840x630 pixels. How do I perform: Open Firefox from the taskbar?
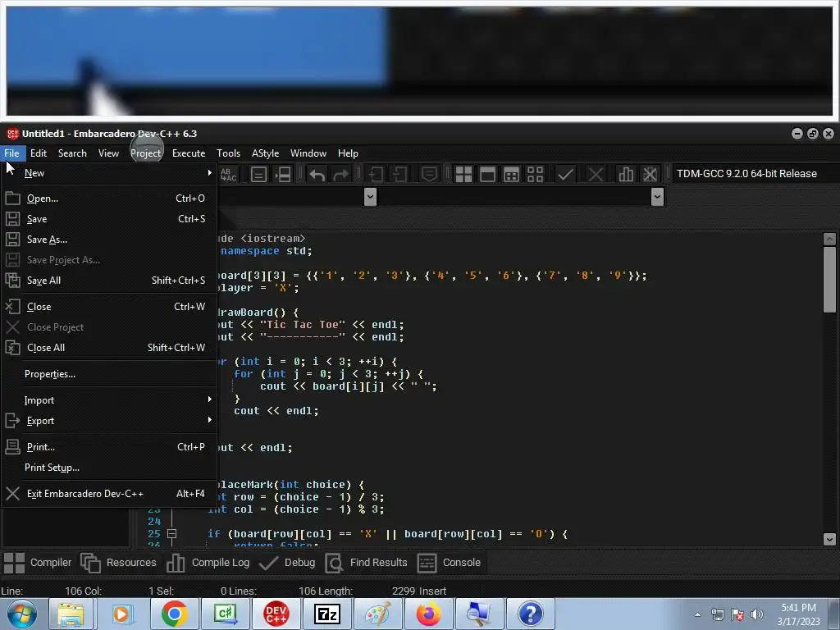point(428,614)
